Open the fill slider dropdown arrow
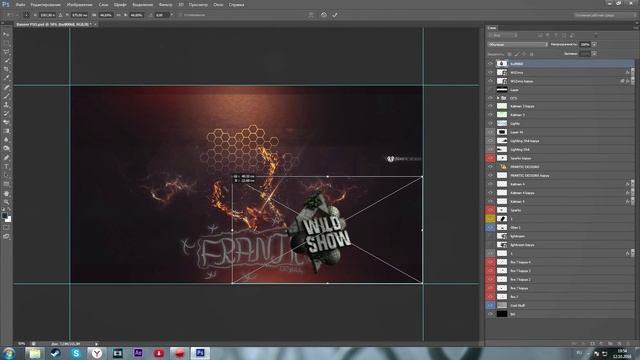This screenshot has height=360, width=640. click(594, 53)
